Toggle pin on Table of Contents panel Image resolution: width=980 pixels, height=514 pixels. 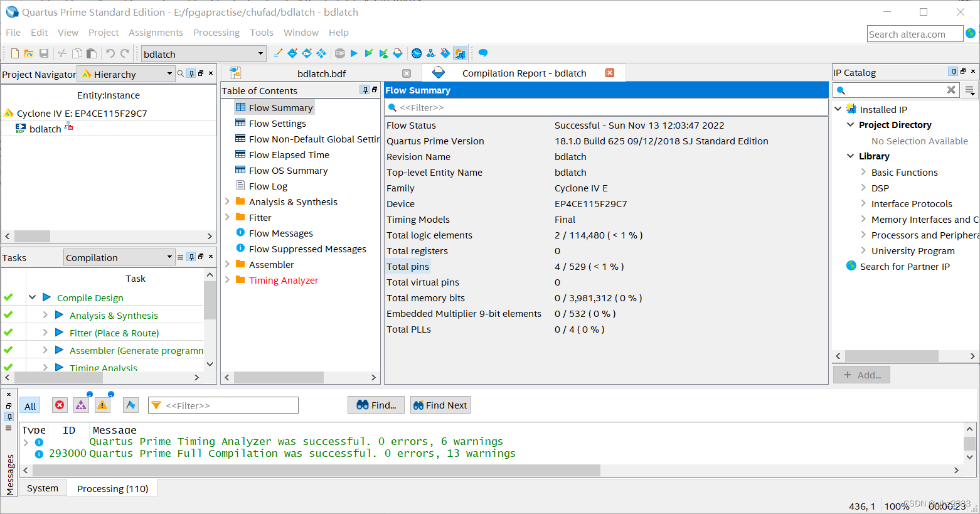tap(365, 90)
